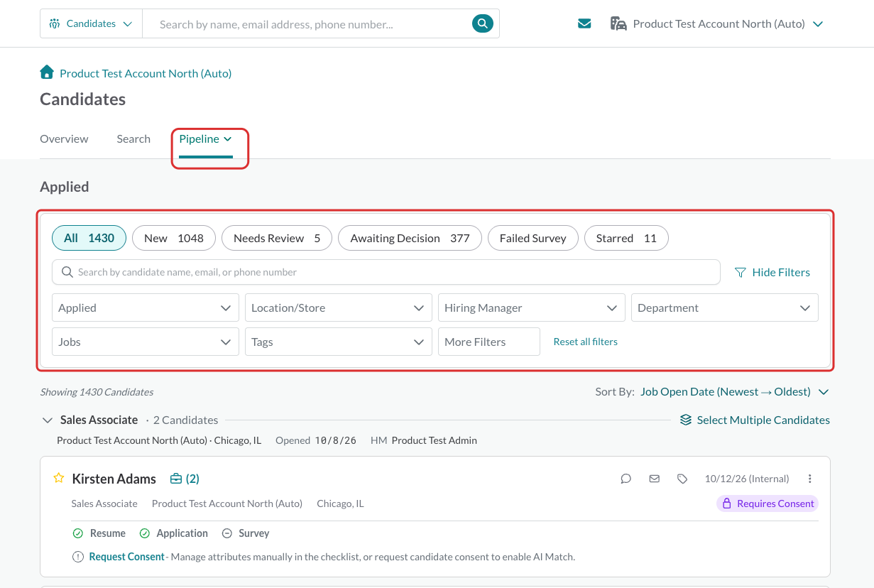Viewport: 874px width, 588px height.
Task: Click Reset all filters link
Action: 586,342
